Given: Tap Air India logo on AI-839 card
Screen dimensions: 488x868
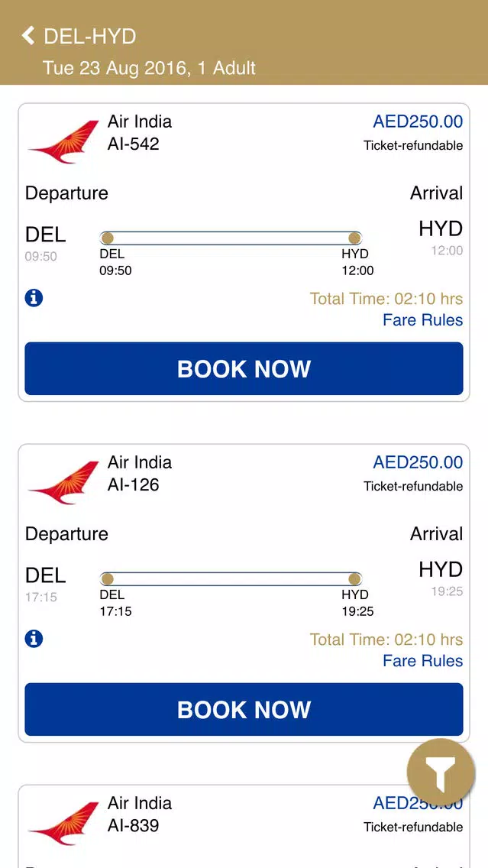Looking at the screenshot, I should click(63, 823).
